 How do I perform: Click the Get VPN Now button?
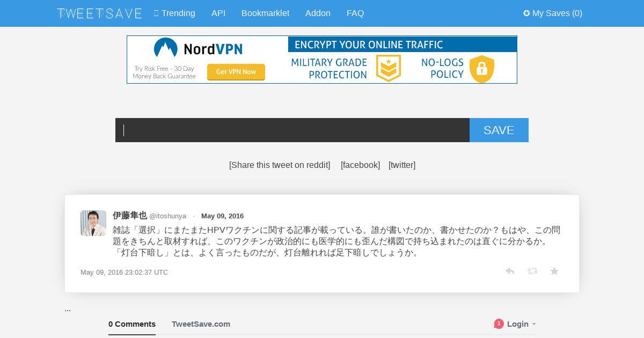tap(236, 72)
